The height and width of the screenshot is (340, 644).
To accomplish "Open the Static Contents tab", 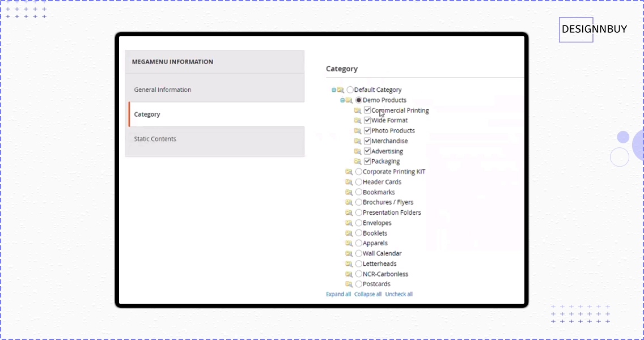I will click(x=215, y=139).
